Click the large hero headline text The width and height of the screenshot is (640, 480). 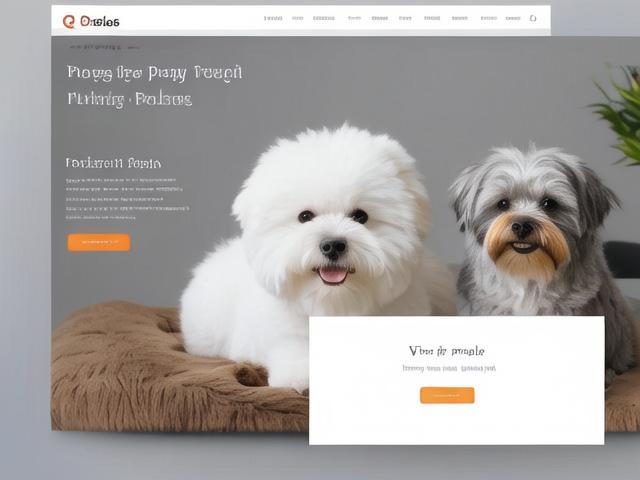click(x=154, y=86)
